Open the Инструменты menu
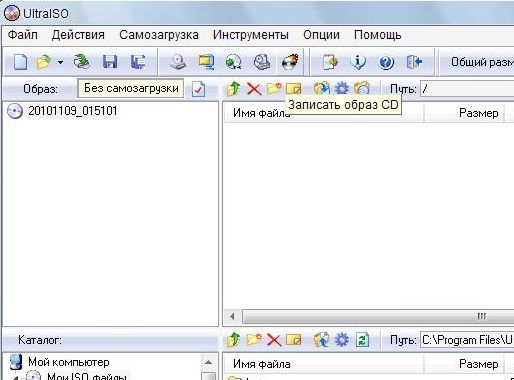Viewport: 514px width, 380px height. [251, 35]
